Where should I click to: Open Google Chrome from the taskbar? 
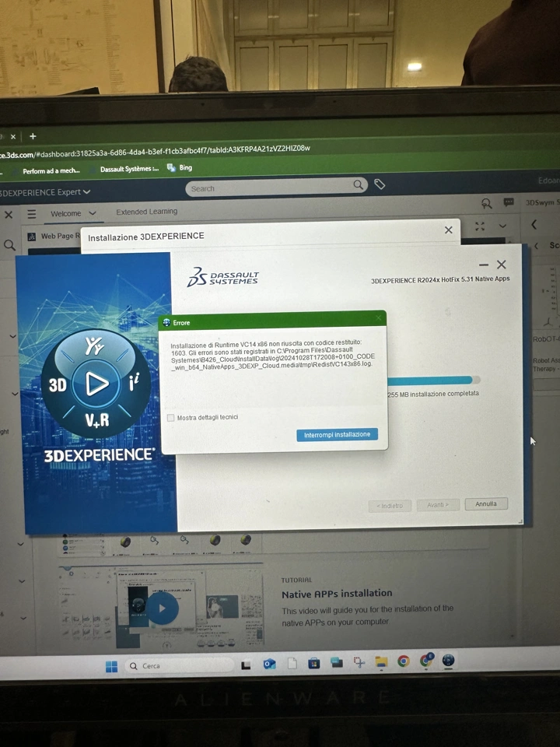(x=404, y=661)
